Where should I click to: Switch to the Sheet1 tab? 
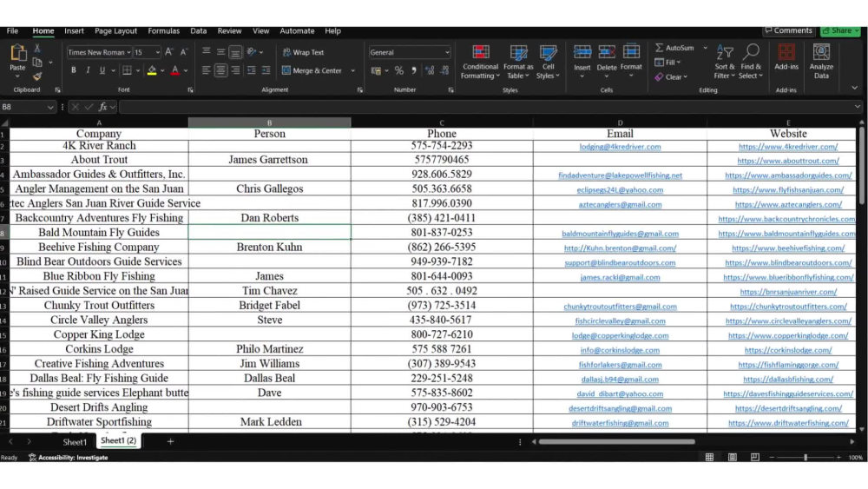coord(74,442)
